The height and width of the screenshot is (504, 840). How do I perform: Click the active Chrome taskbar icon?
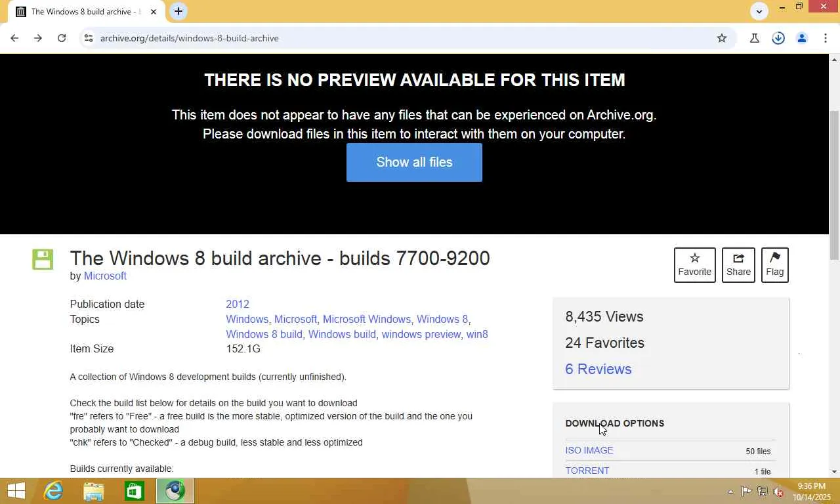175,491
